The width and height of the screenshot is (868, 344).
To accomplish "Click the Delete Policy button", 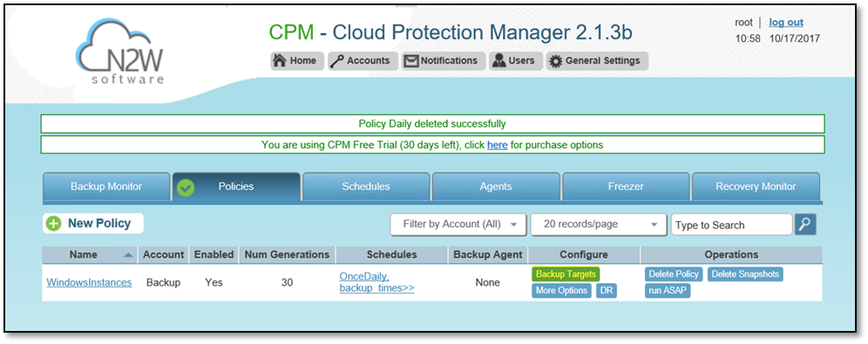I will point(674,273).
